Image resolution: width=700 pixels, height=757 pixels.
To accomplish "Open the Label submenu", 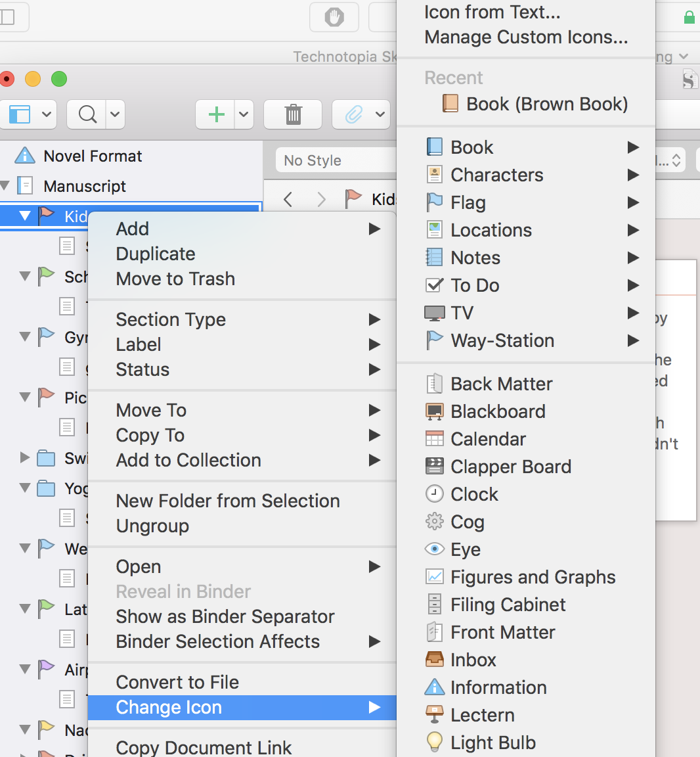I will click(x=242, y=345).
